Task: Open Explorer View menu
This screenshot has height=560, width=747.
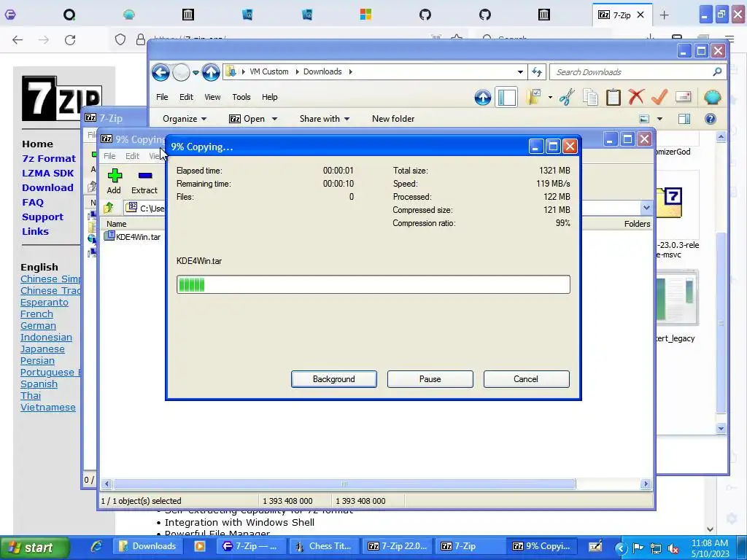Action: (x=212, y=97)
